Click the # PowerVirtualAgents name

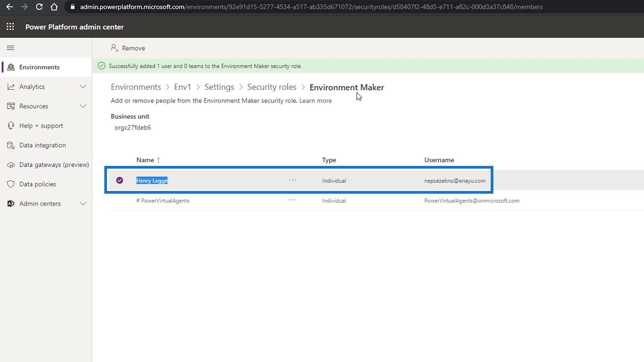163,201
